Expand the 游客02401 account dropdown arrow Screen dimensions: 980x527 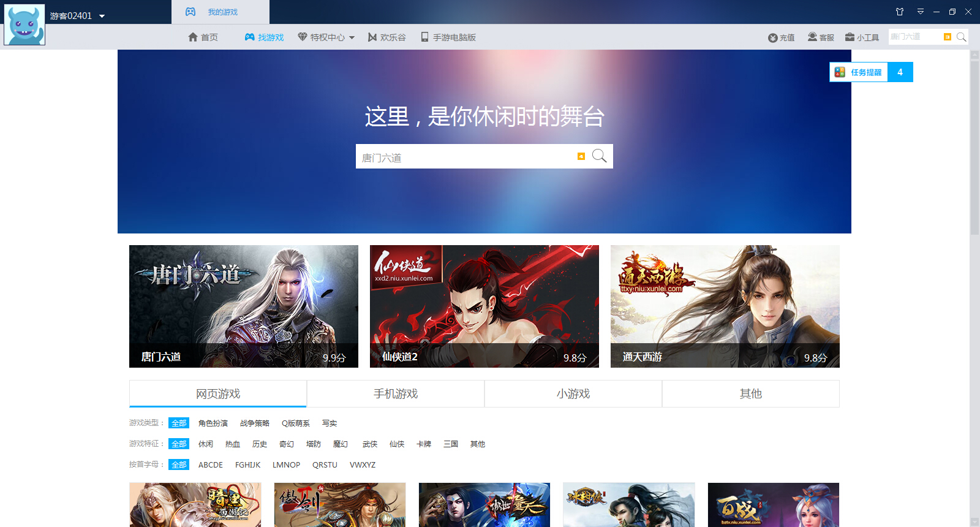pos(102,17)
